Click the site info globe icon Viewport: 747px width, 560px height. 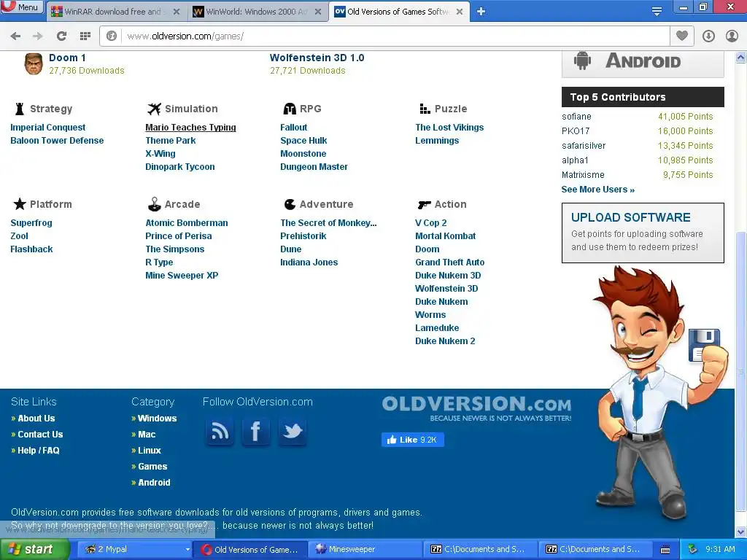[x=112, y=36]
